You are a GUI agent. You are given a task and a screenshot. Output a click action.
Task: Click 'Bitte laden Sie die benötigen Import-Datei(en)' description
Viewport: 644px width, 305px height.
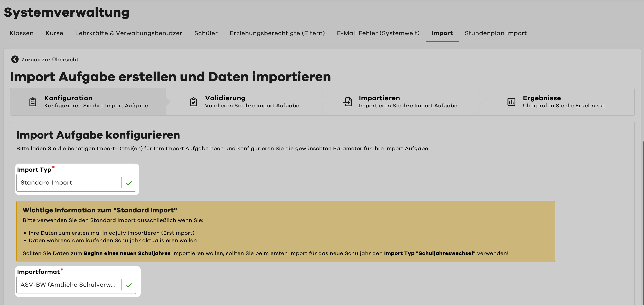[x=223, y=149]
